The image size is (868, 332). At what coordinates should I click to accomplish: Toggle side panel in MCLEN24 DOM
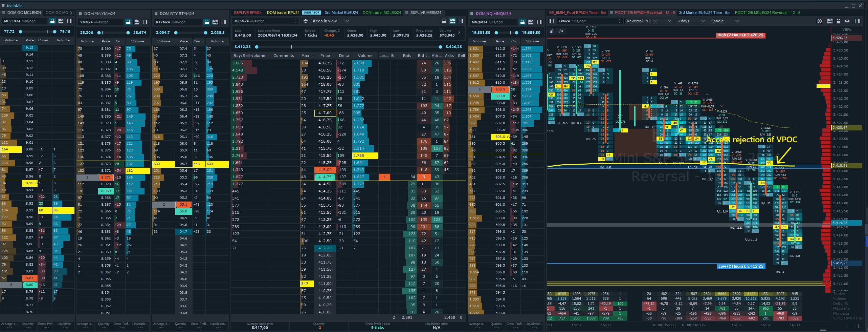[x=69, y=21]
